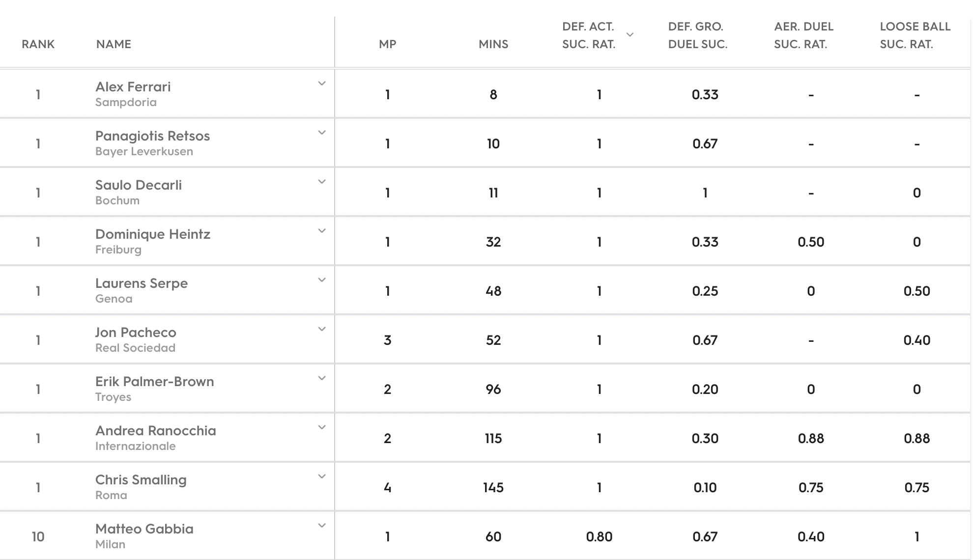This screenshot has width=973, height=560.
Task: Open Alex Ferrari player name link
Action: coord(133,87)
